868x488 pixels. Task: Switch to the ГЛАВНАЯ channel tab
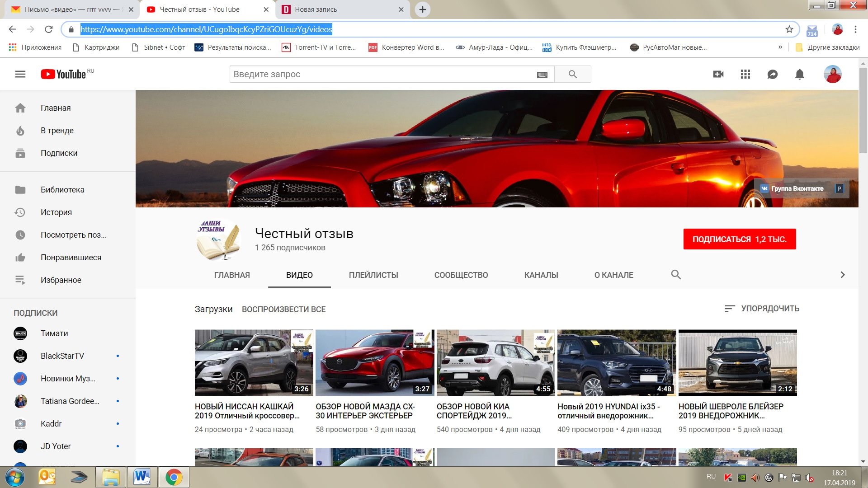tap(232, 275)
